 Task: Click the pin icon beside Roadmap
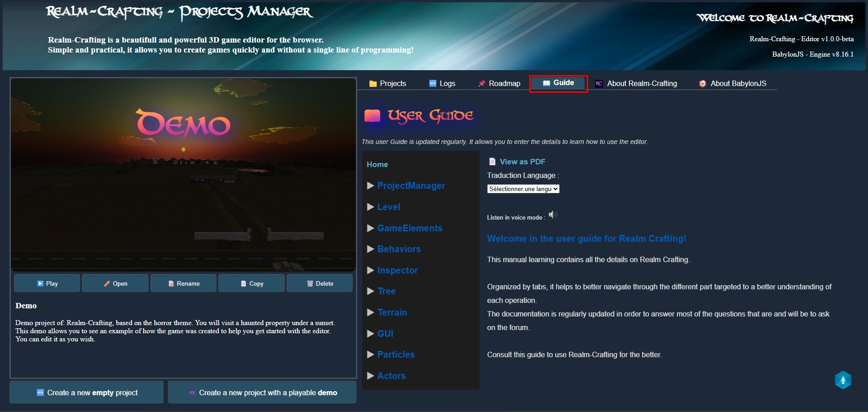(482, 83)
